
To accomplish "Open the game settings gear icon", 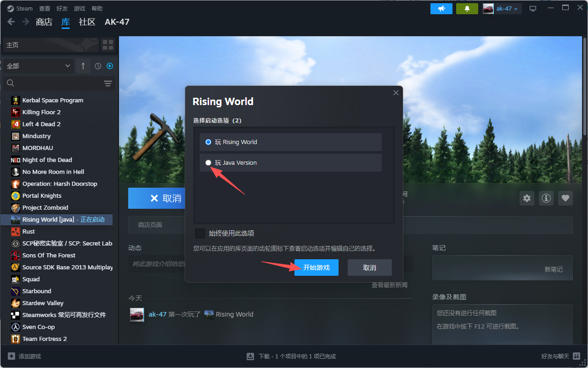I will click(x=527, y=198).
